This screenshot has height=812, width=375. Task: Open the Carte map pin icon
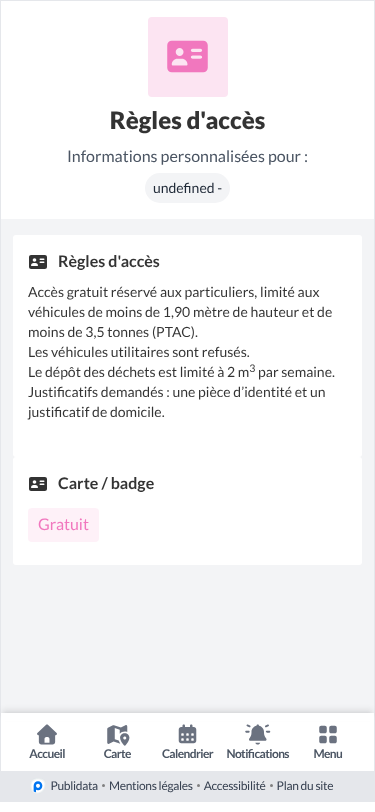(x=118, y=734)
